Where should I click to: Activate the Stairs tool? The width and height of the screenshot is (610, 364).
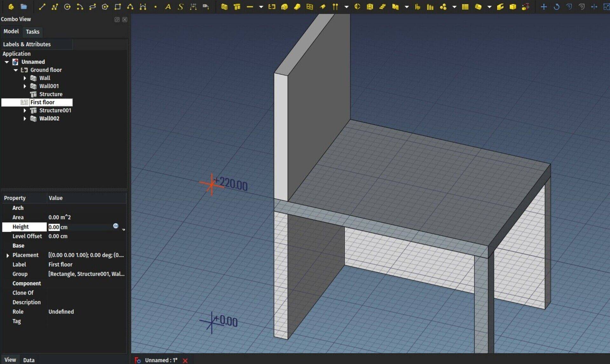[x=383, y=7]
